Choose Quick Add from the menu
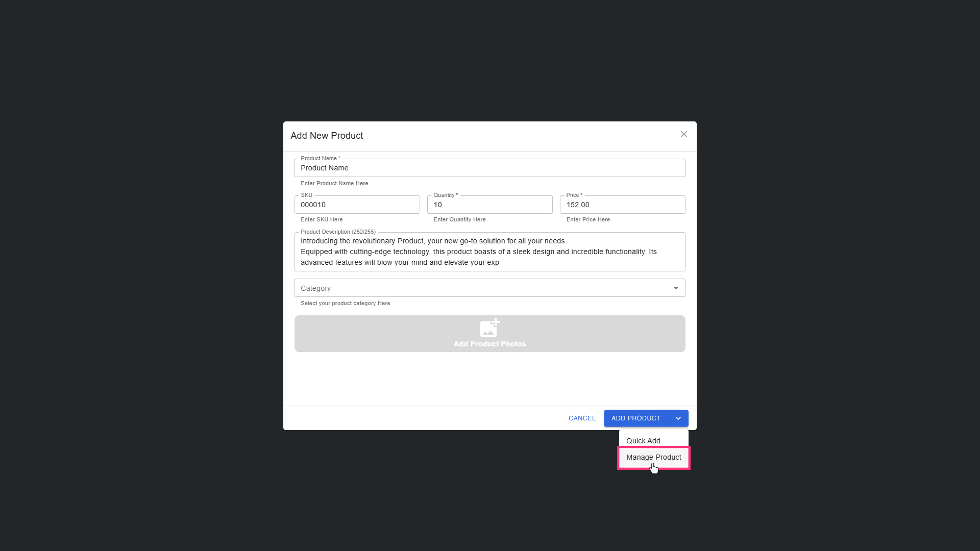The image size is (980, 551). tap(643, 441)
